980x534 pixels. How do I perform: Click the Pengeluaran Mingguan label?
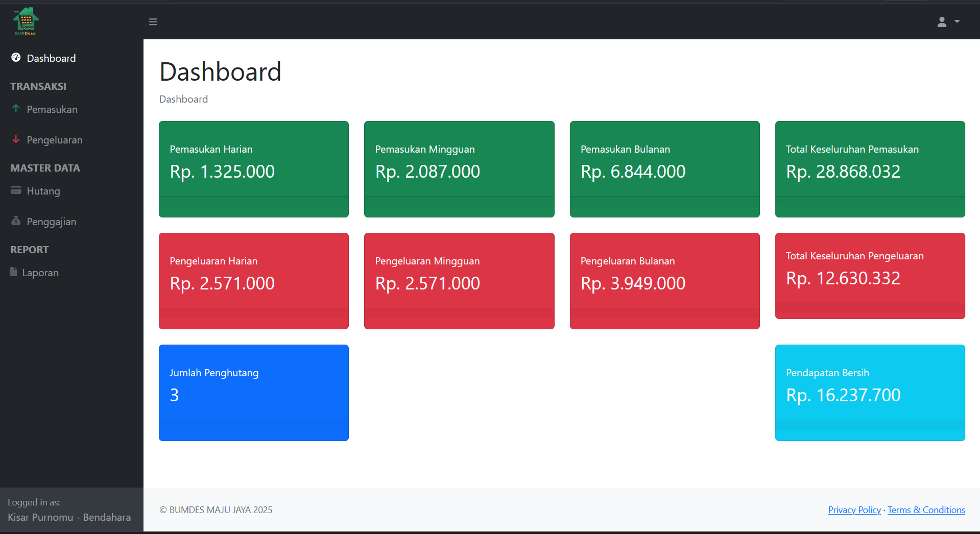pyautogui.click(x=427, y=261)
